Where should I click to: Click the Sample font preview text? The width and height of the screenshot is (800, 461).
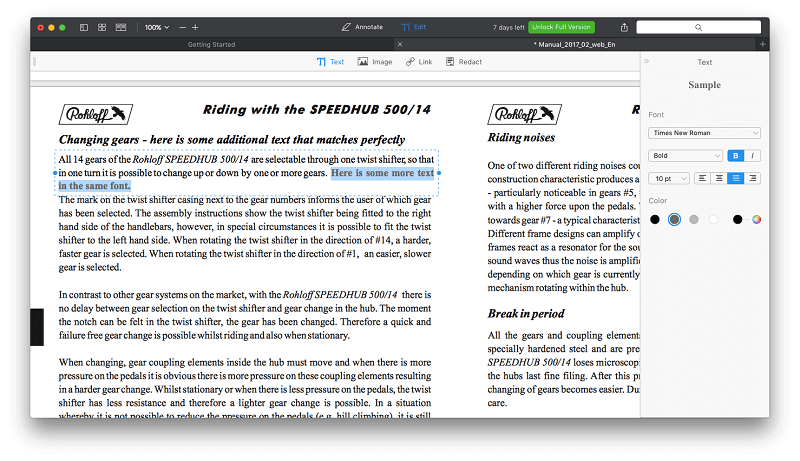point(705,85)
